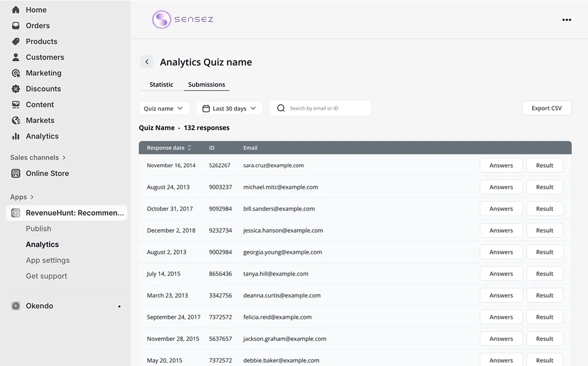Switch to the Submissions tab
This screenshot has height=366, width=588.
tap(207, 84)
